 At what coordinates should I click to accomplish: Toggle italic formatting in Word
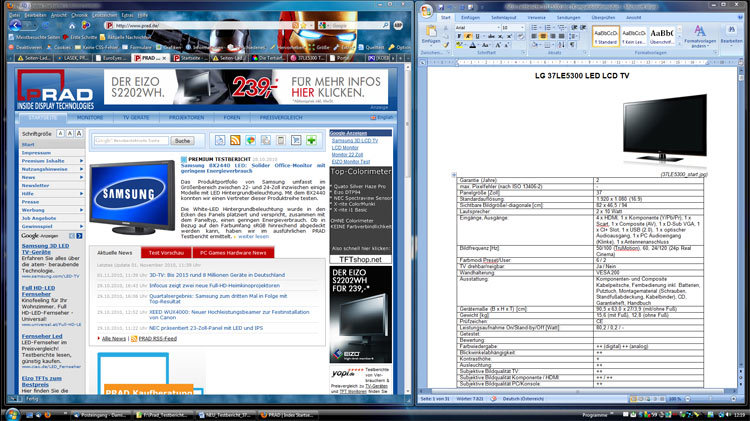pos(468,36)
